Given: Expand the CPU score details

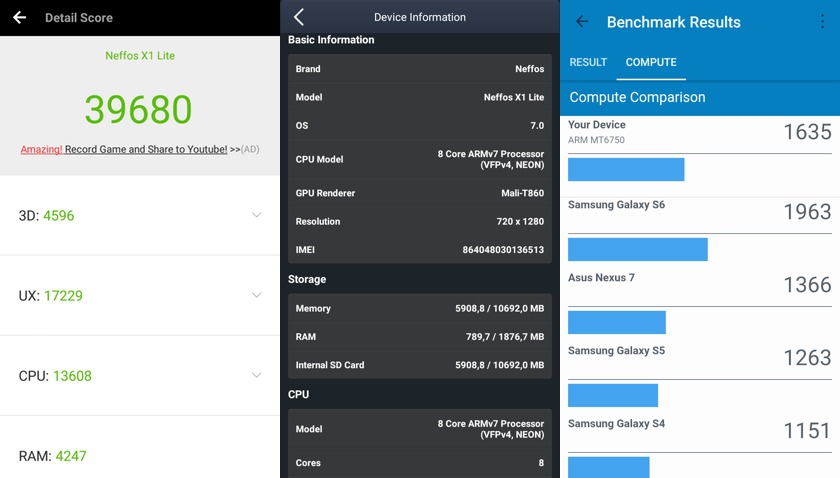Looking at the screenshot, I should click(x=257, y=375).
